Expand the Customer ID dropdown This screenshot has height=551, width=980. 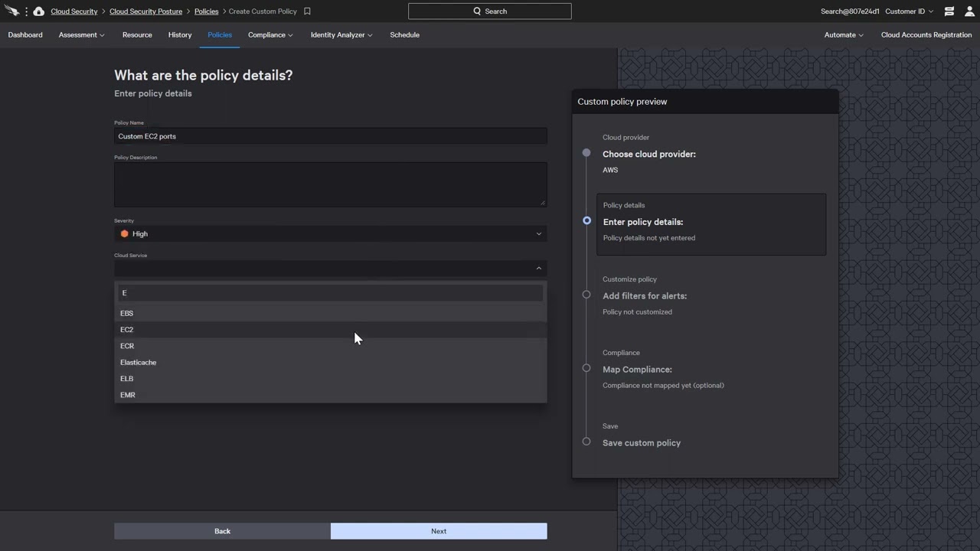(x=910, y=11)
